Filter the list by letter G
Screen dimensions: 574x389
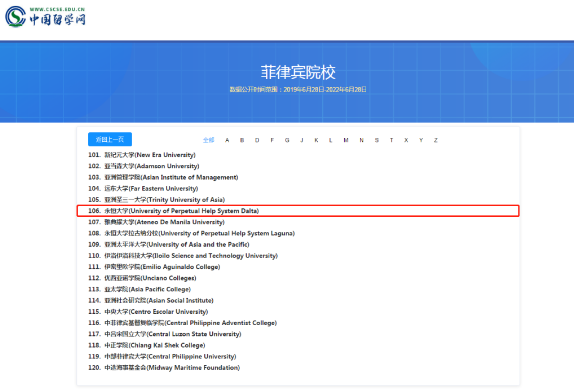(287, 140)
